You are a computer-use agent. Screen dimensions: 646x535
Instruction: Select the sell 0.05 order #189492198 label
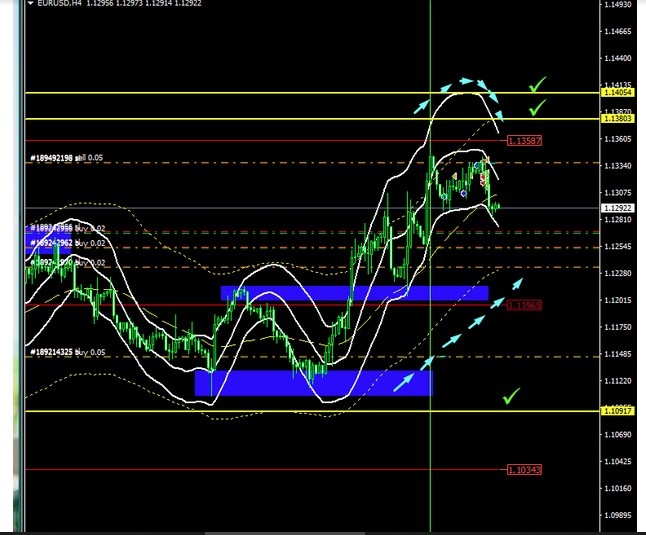point(66,158)
